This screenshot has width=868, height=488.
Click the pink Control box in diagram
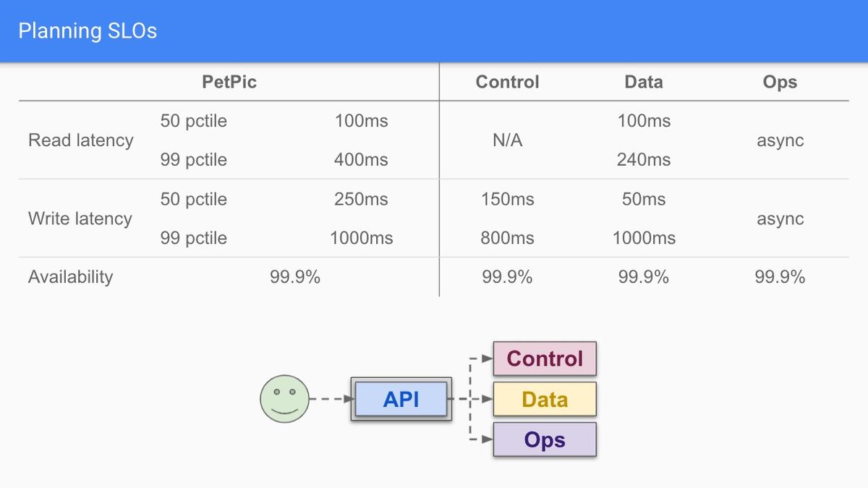[545, 358]
